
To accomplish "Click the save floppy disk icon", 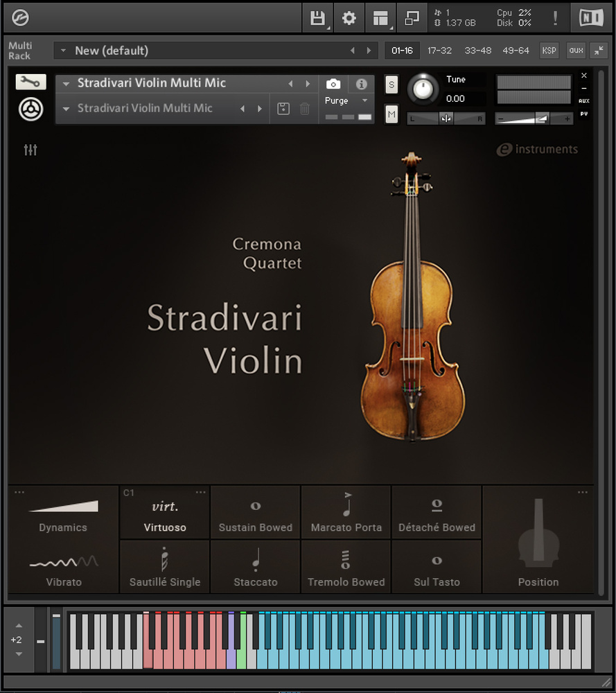I will point(317,18).
